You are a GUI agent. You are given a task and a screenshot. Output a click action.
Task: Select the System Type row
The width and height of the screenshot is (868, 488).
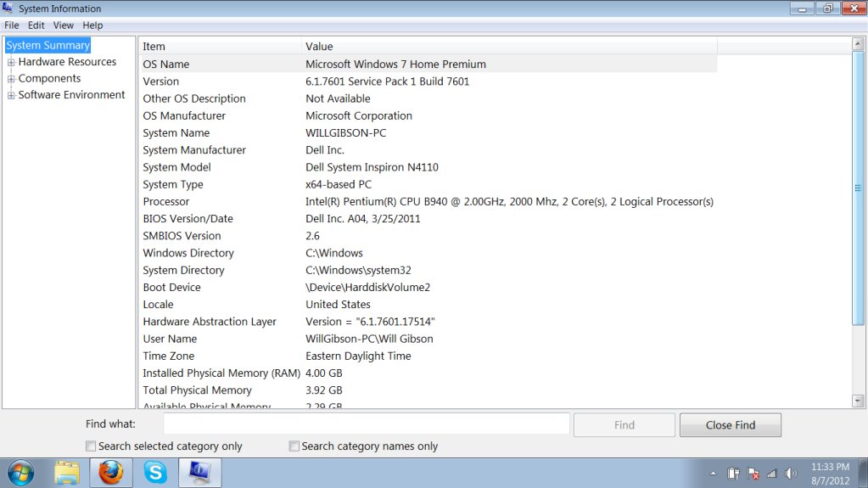(x=429, y=184)
